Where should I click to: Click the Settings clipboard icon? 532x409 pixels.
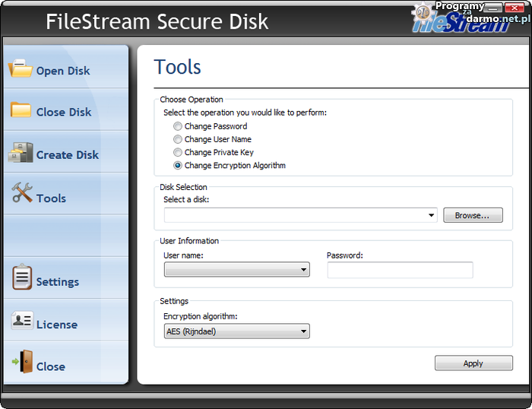pos(21,278)
